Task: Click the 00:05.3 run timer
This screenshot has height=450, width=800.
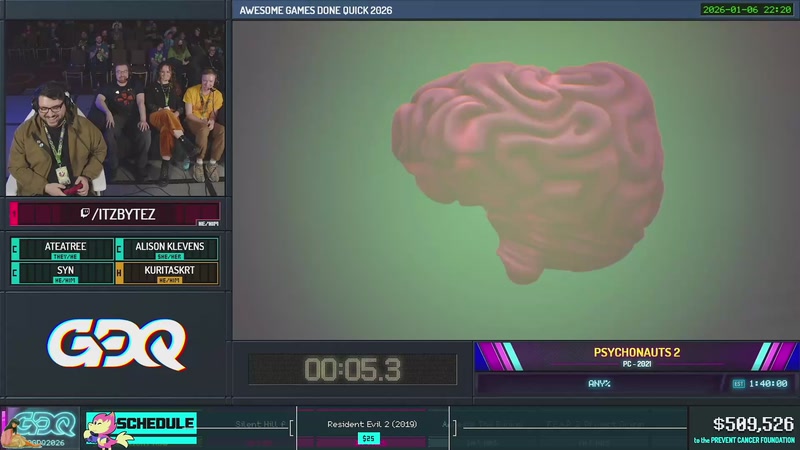Action: coord(353,369)
